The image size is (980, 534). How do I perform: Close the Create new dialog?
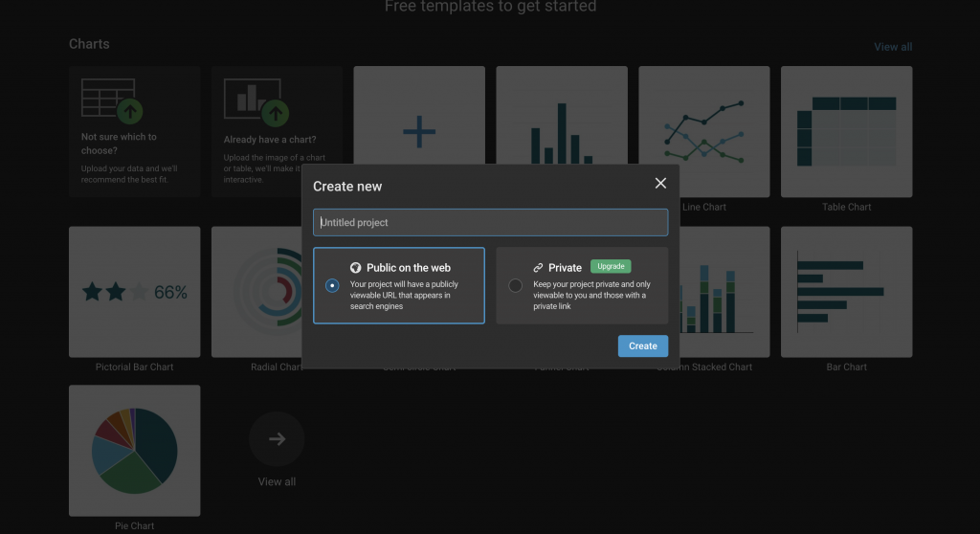tap(660, 183)
